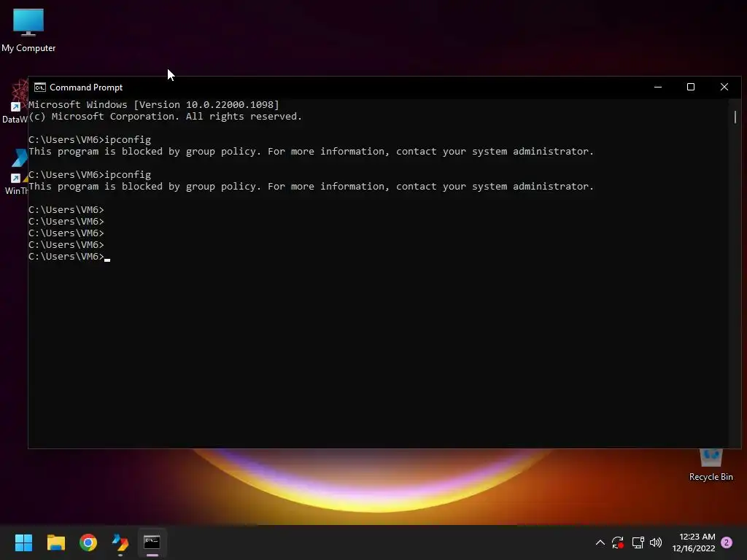Screen dimensions: 747x560
Task: Click the DataW desktop shortcut icon
Action: click(x=15, y=102)
